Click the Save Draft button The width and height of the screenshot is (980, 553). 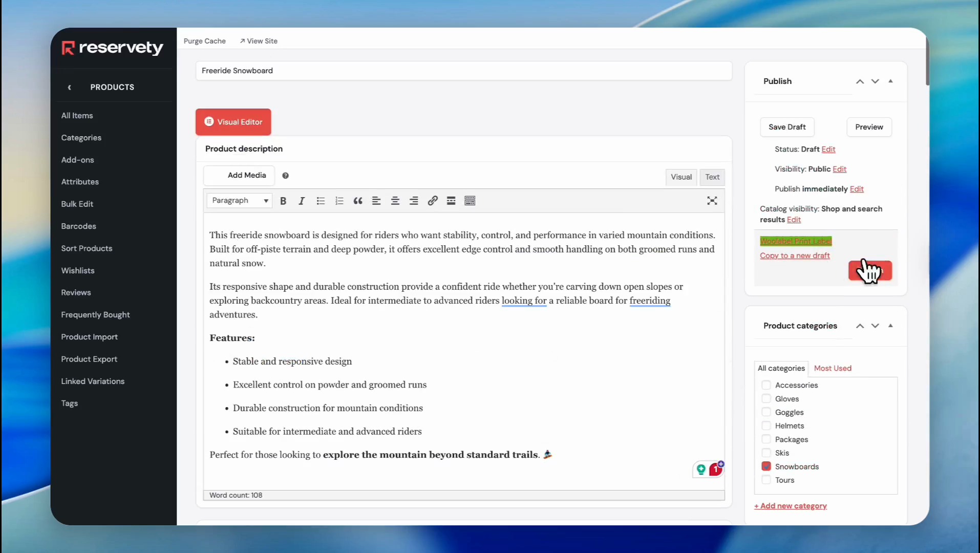coord(786,127)
